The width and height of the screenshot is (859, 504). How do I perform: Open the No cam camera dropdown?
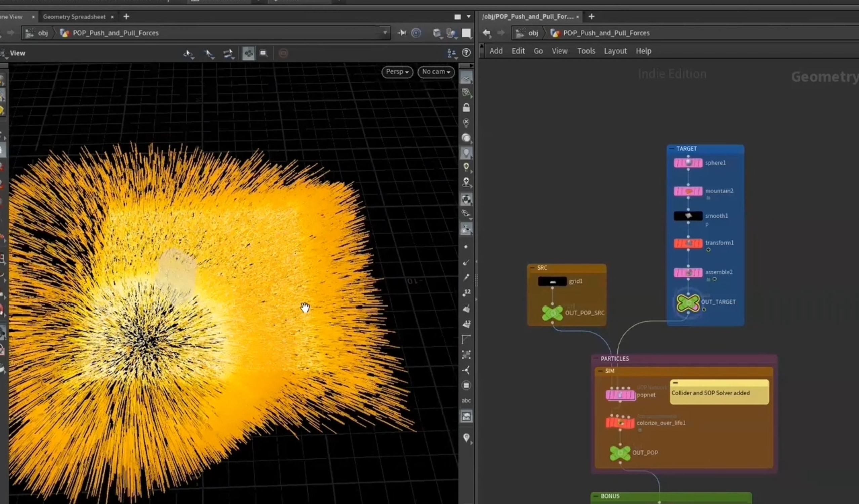click(436, 72)
